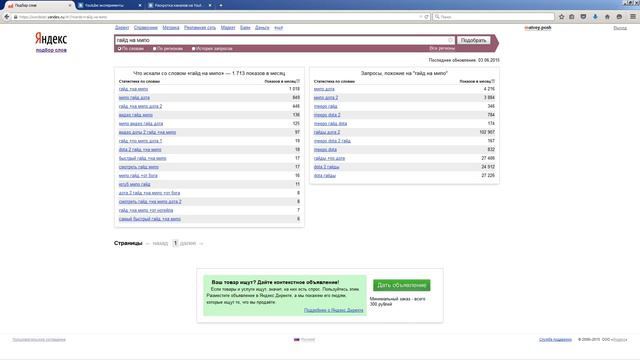Open the 'Рекламная сеть' navigation link
This screenshot has height=360, width=640.
(x=200, y=28)
